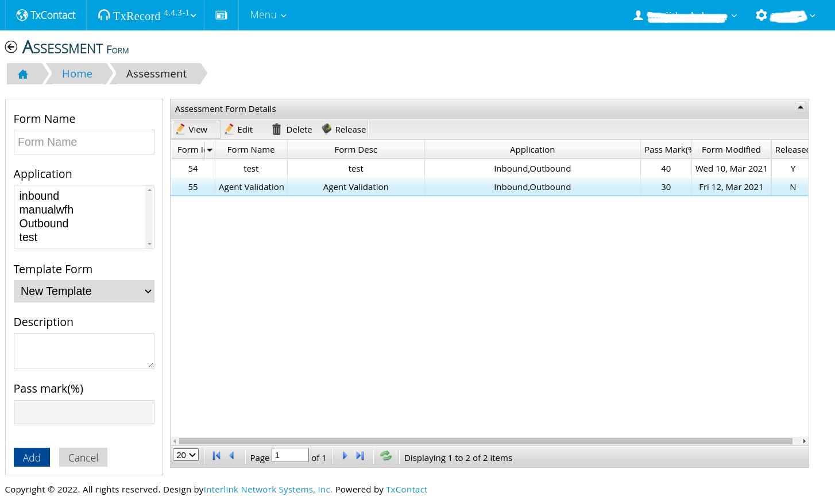The image size is (835, 504).
Task: Click the pass mark 30 cell
Action: click(666, 187)
